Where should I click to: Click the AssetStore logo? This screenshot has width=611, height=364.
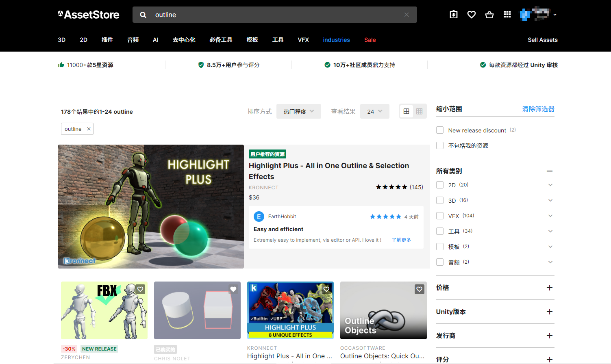[88, 15]
